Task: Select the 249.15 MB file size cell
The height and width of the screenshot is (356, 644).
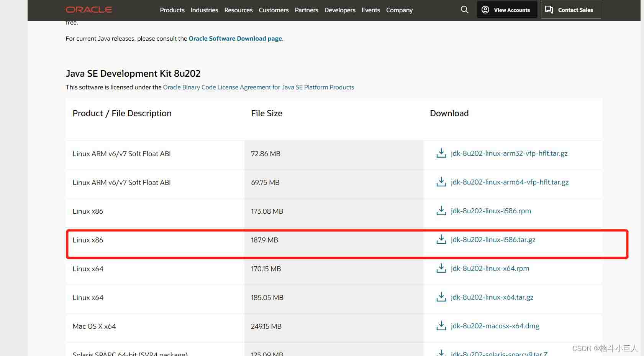Action: coord(334,327)
